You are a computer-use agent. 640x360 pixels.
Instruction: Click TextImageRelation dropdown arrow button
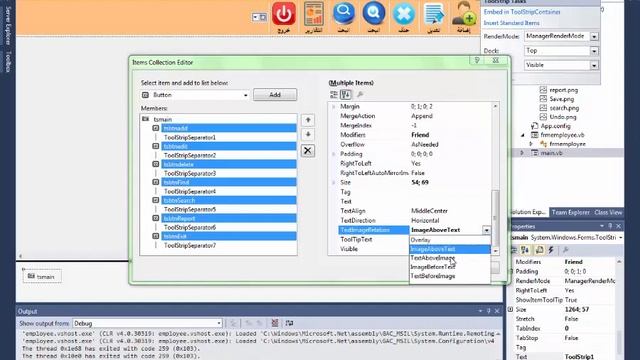point(486,230)
